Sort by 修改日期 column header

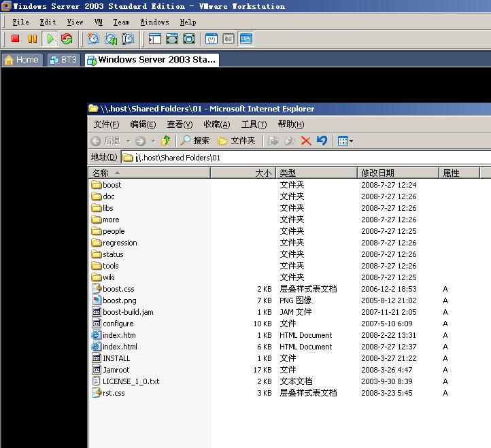pos(398,173)
